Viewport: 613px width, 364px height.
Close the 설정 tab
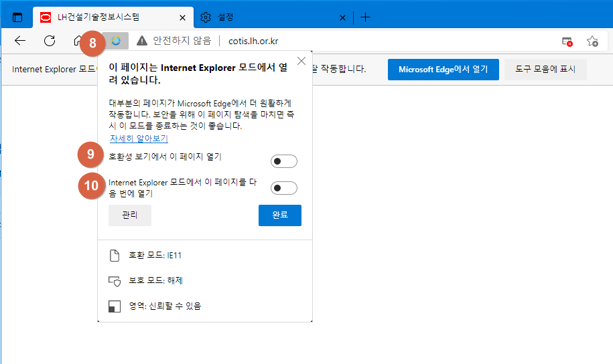[x=342, y=17]
